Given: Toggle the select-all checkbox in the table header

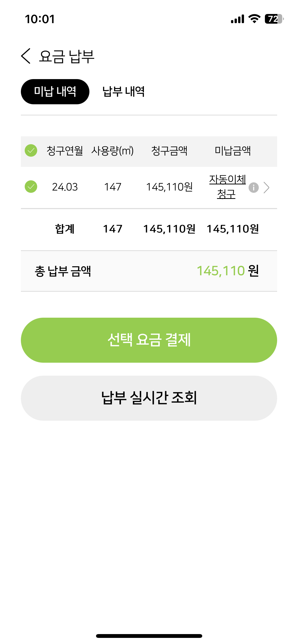Looking at the screenshot, I should click(31, 151).
